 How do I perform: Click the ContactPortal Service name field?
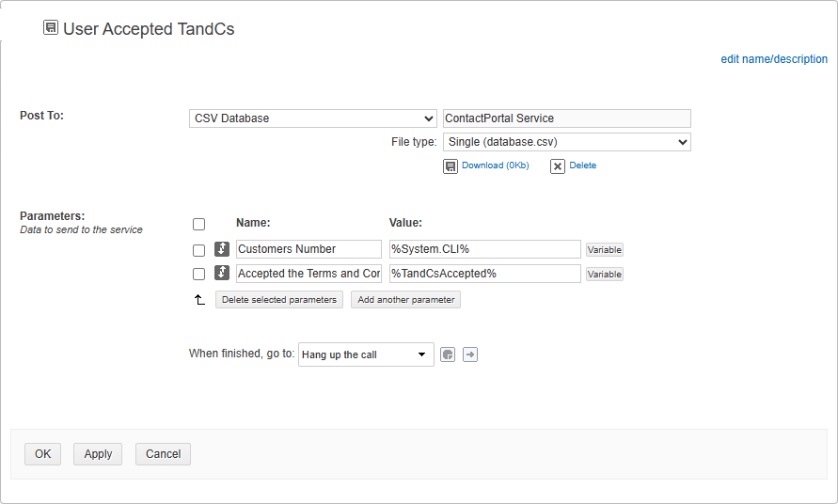coord(566,118)
